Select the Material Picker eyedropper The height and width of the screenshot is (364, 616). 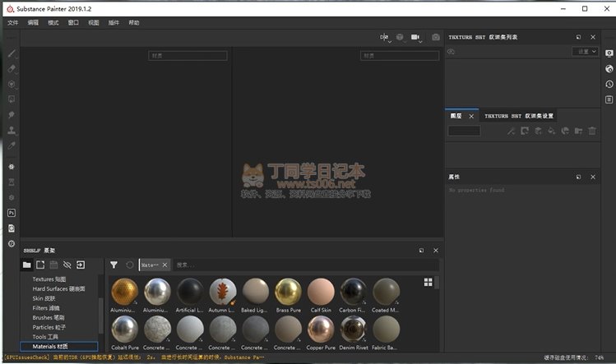click(12, 145)
